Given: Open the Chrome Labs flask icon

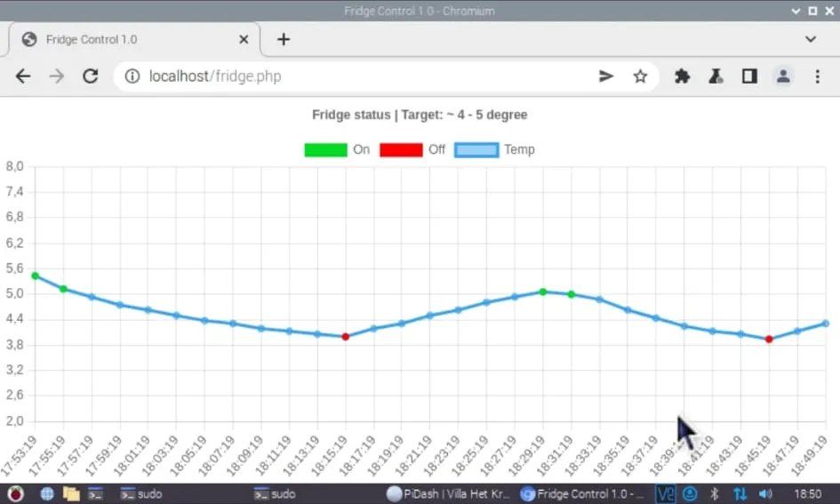Looking at the screenshot, I should pos(715,76).
